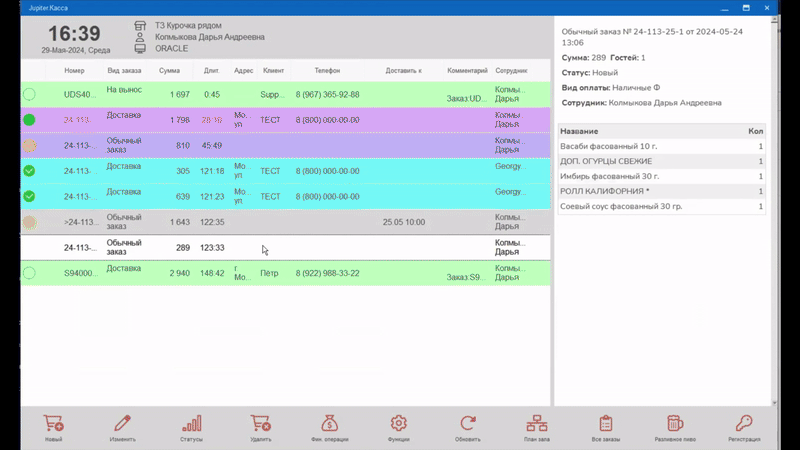Sort by Телефон column header

coord(327,70)
